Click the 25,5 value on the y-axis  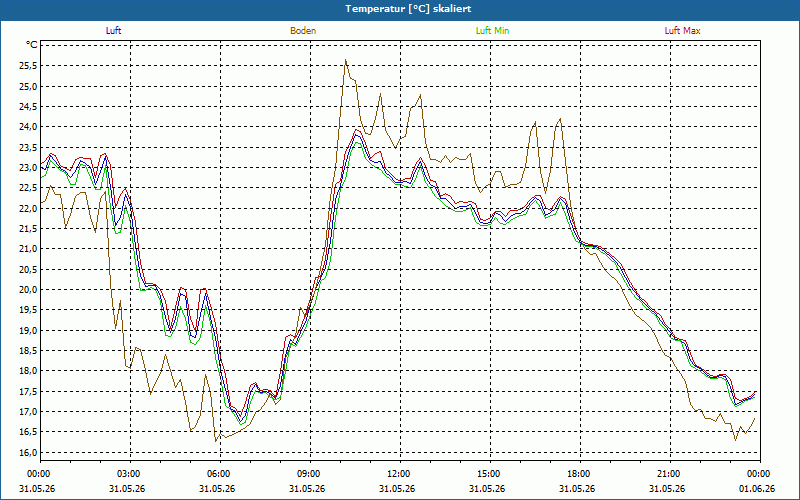[28, 66]
